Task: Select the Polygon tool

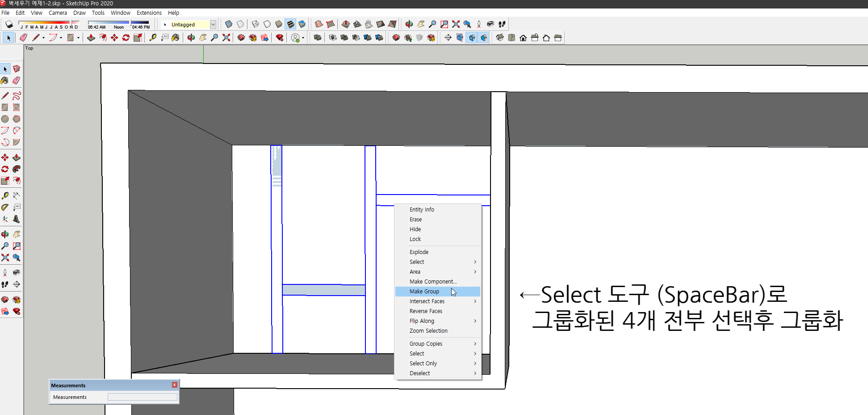Action: (17, 119)
